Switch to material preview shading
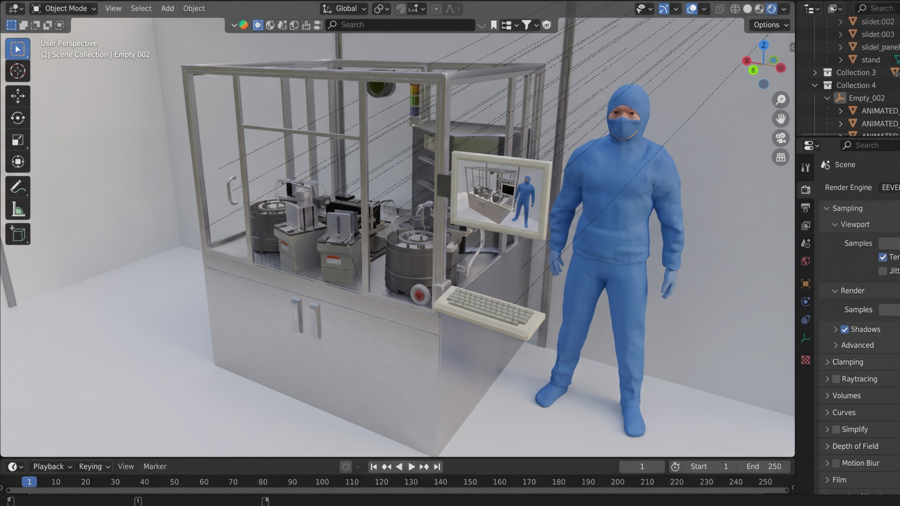The width and height of the screenshot is (900, 506). (x=759, y=9)
